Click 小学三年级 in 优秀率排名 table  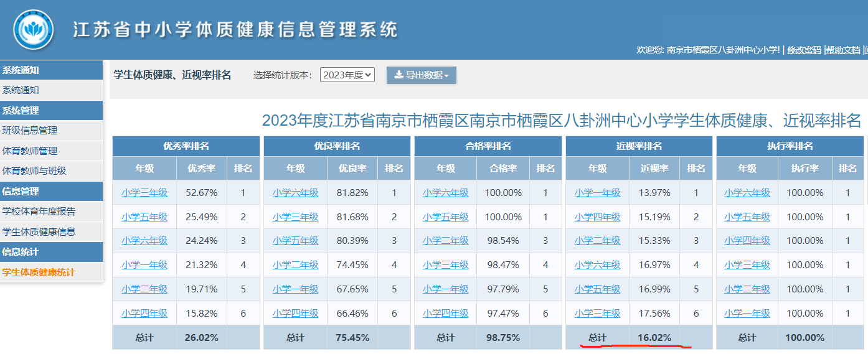click(144, 193)
